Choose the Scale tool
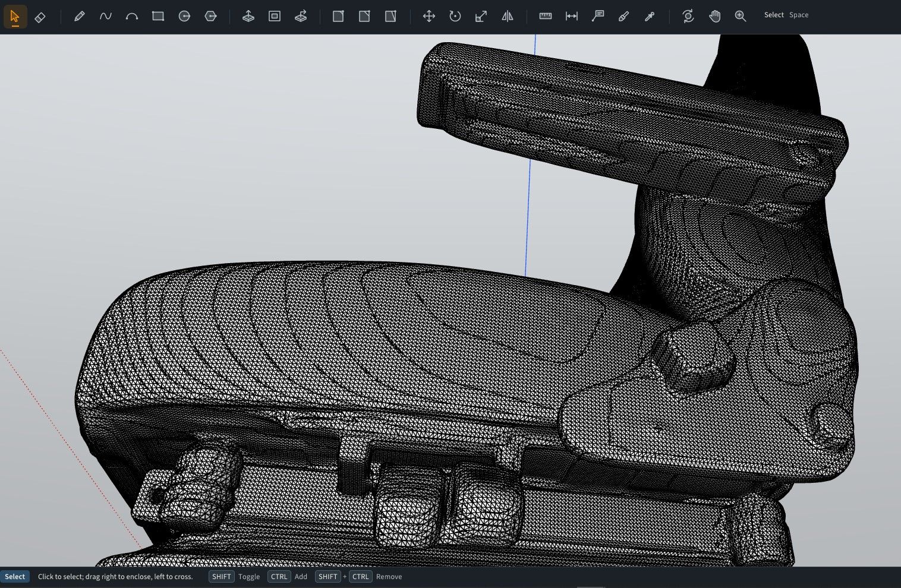 pyautogui.click(x=481, y=17)
